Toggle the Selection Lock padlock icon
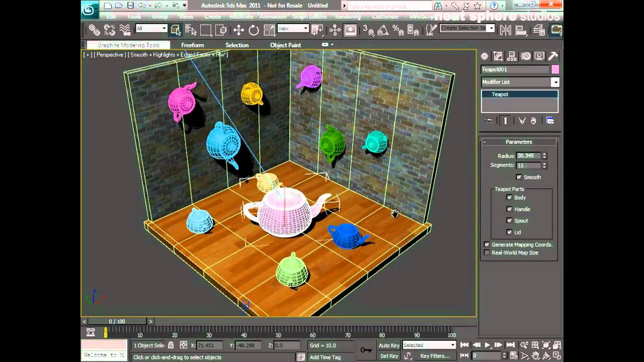 point(171,345)
